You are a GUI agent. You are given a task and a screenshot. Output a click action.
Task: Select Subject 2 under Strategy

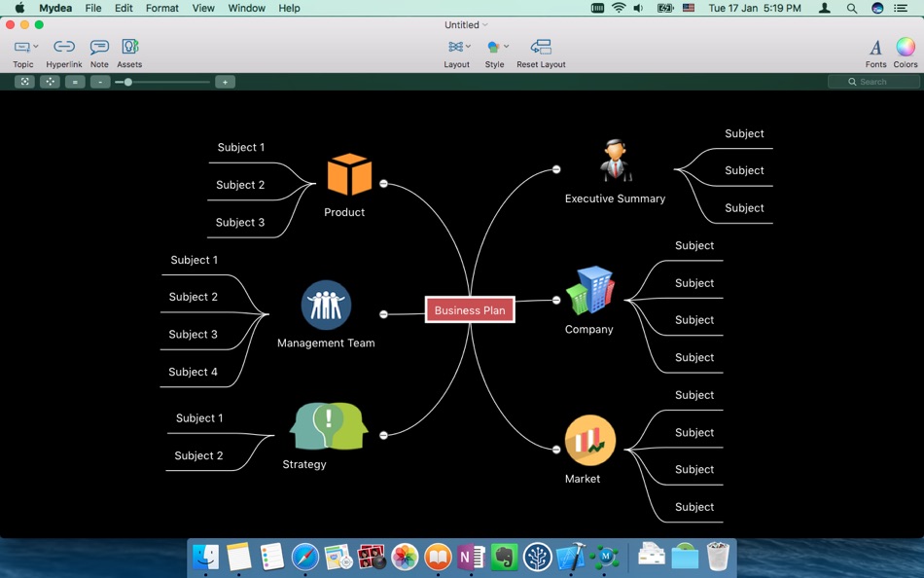[198, 456]
